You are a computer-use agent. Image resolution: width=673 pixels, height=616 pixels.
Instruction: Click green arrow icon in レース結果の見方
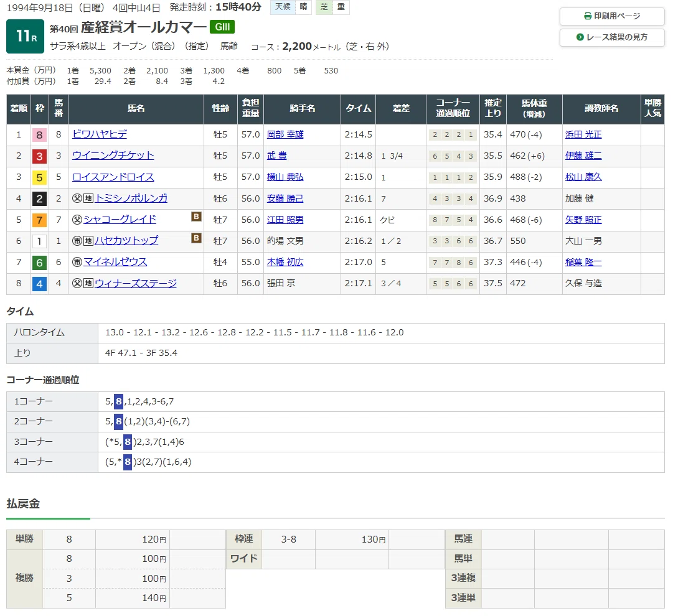point(580,37)
